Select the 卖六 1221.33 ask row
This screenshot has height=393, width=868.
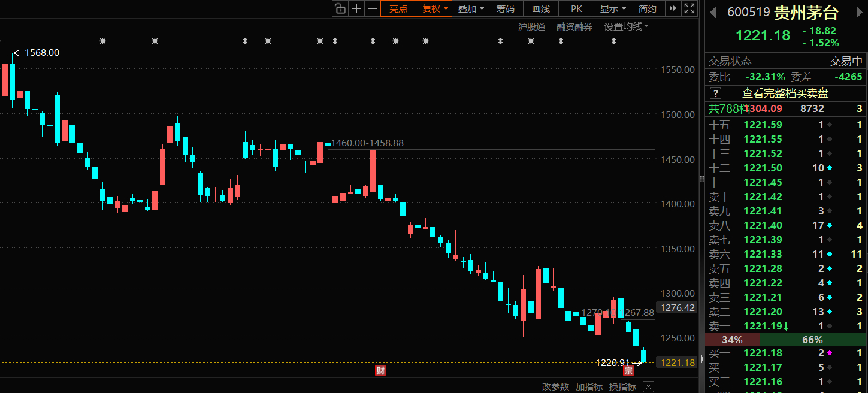(786, 254)
